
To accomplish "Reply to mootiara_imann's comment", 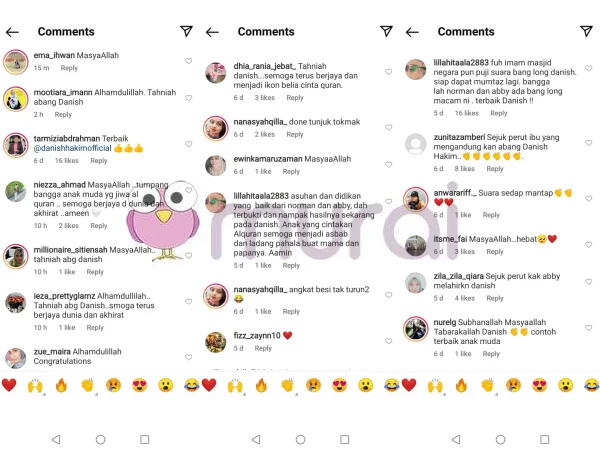I will click(63, 114).
